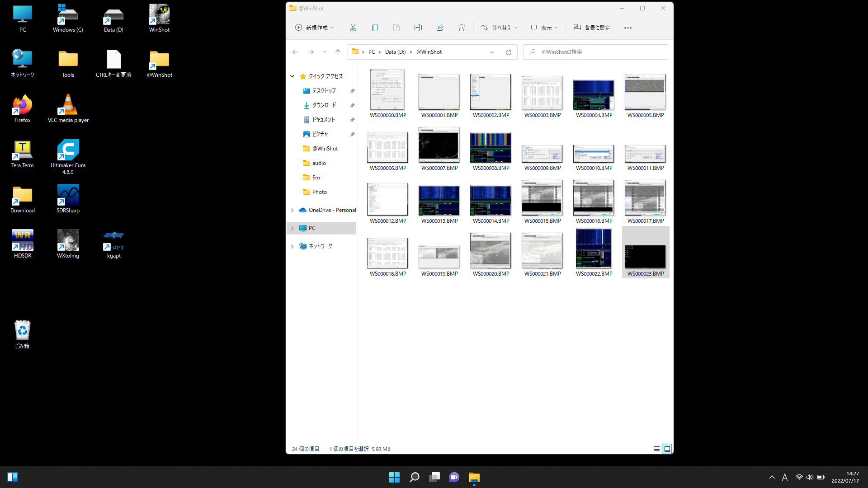Open Downloads (ダウンロード) in Quick access
This screenshot has width=868, height=488.
point(324,105)
